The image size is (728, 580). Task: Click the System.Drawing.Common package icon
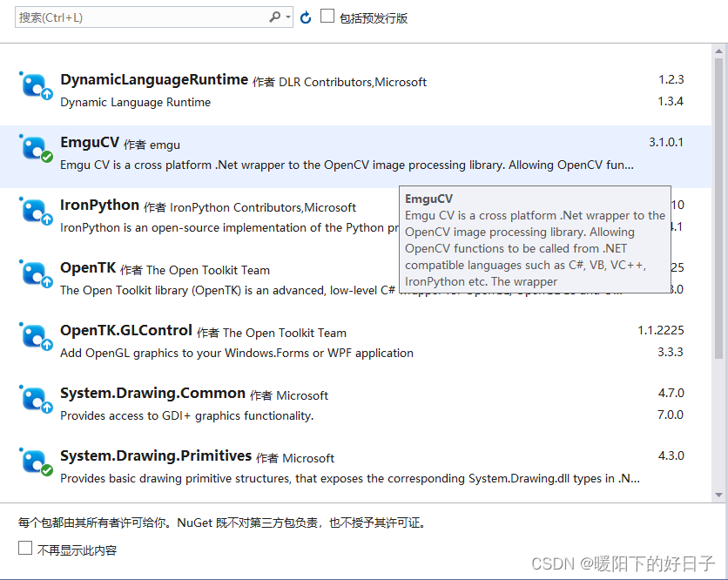36,399
